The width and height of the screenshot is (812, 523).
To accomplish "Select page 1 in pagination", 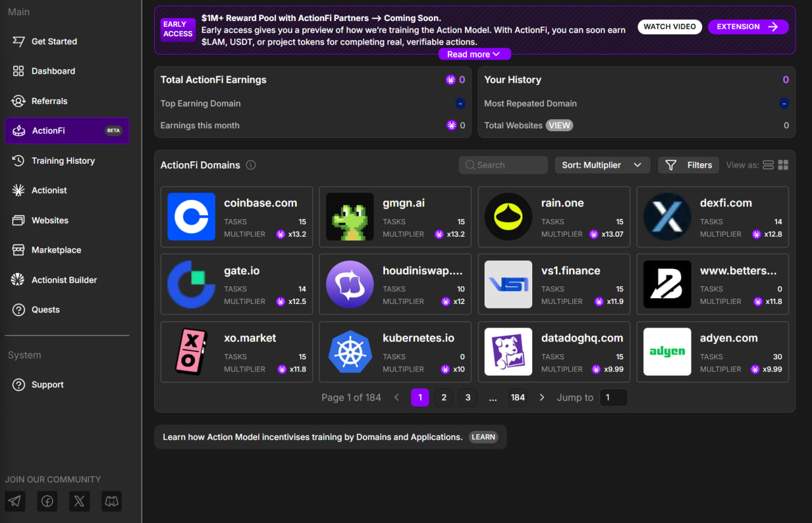I will pyautogui.click(x=420, y=397).
